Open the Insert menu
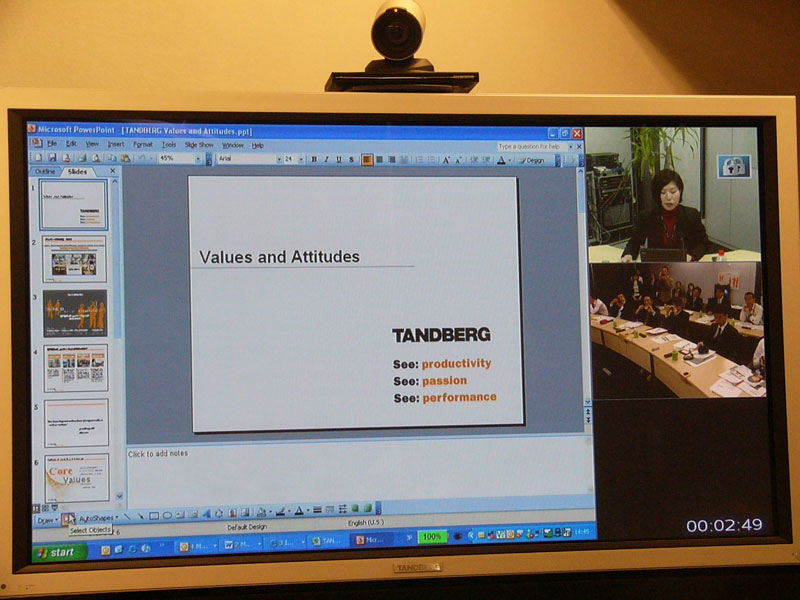 116,144
